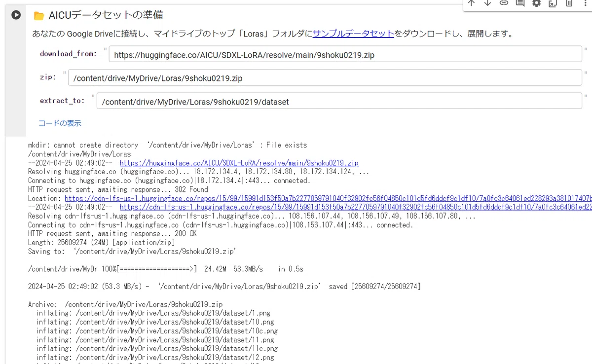592x364 pixels.
Task: Click the download_from: label
Action: tap(68, 54)
